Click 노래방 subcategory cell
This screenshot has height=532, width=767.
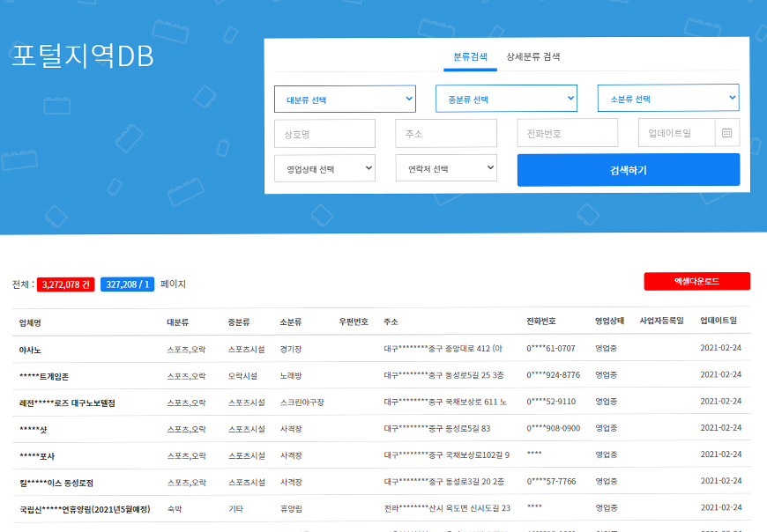point(291,376)
